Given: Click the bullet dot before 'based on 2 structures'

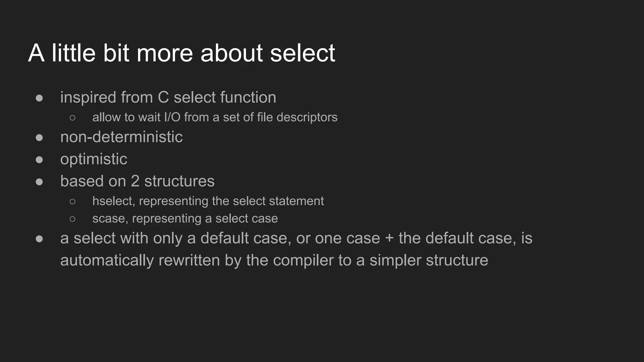Looking at the screenshot, I should pyautogui.click(x=39, y=182).
